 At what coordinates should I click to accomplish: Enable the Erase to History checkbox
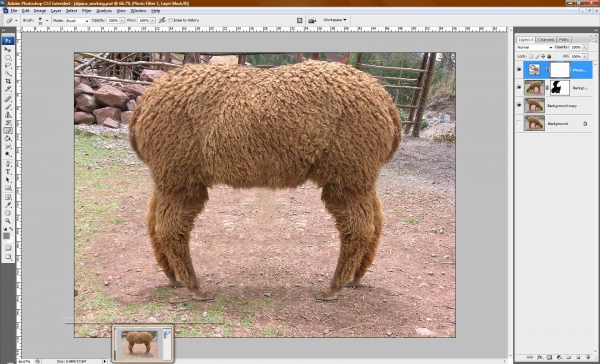171,20
